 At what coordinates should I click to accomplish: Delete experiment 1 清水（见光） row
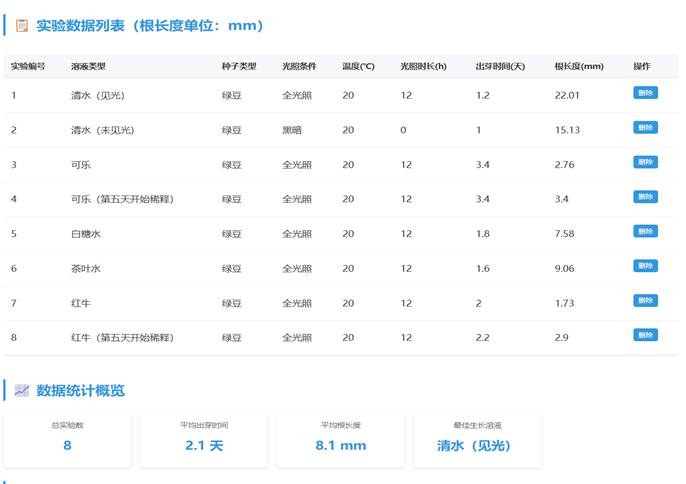645,93
